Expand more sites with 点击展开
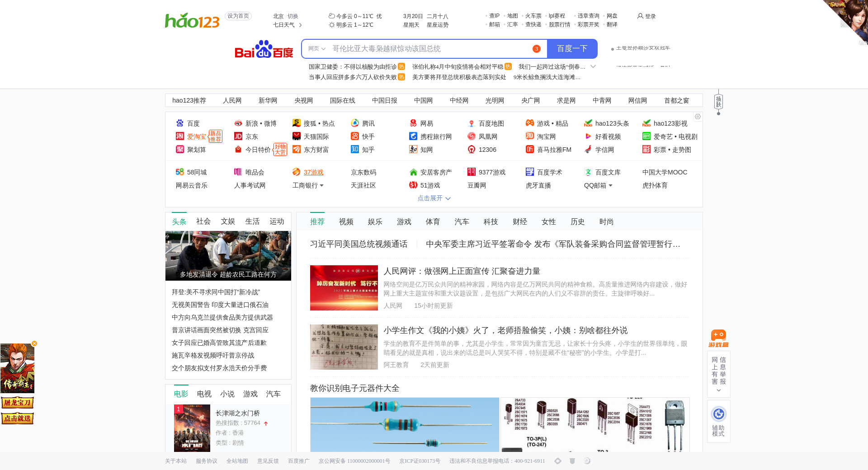Viewport: 868px width, 470px height. click(434, 198)
